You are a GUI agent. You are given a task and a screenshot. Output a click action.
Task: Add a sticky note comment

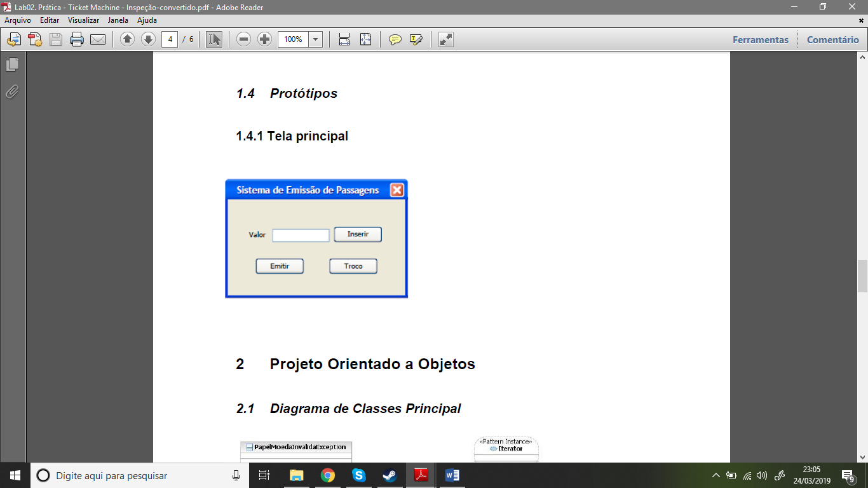click(395, 39)
